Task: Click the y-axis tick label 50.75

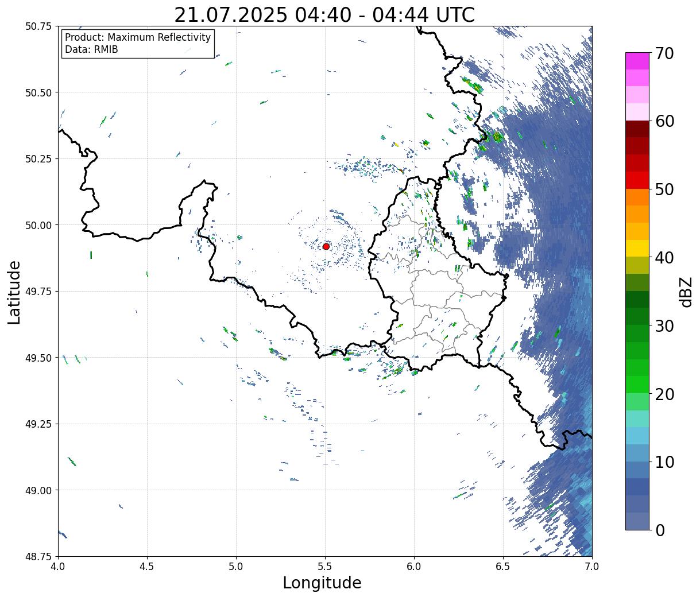Action: 38,26
